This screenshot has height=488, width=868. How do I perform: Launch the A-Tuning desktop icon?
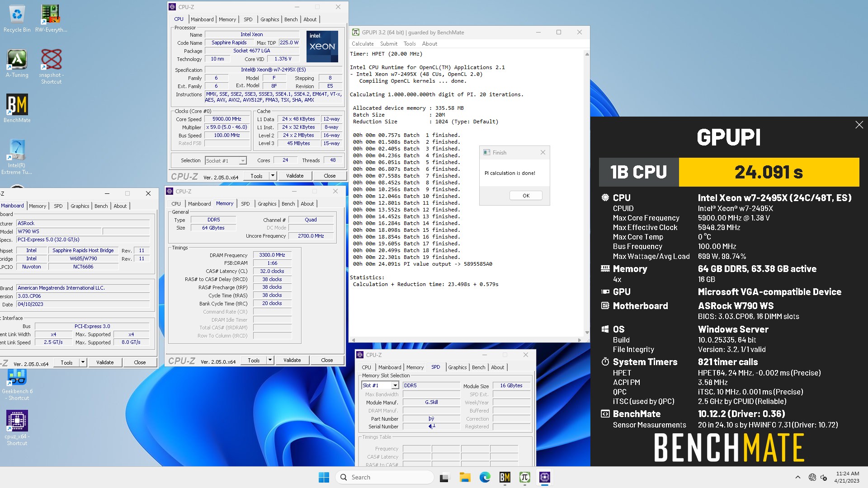click(17, 63)
